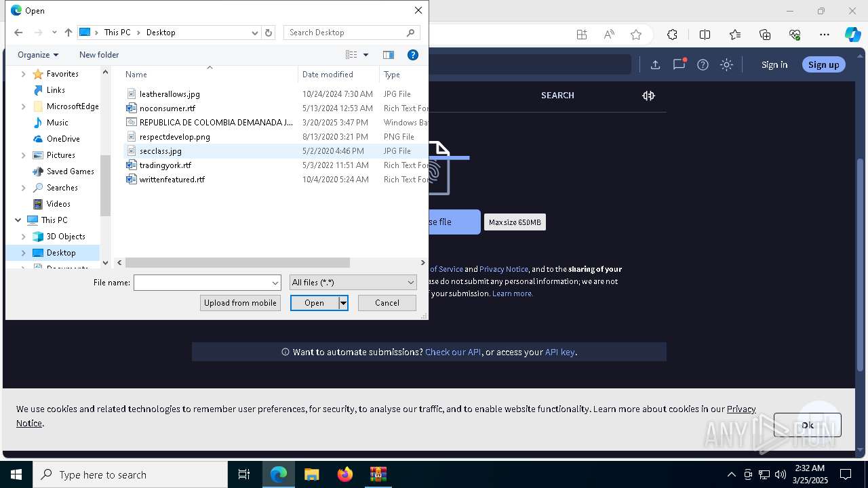This screenshot has width=868, height=488.
Task: Click Sign in link
Action: [774, 64]
